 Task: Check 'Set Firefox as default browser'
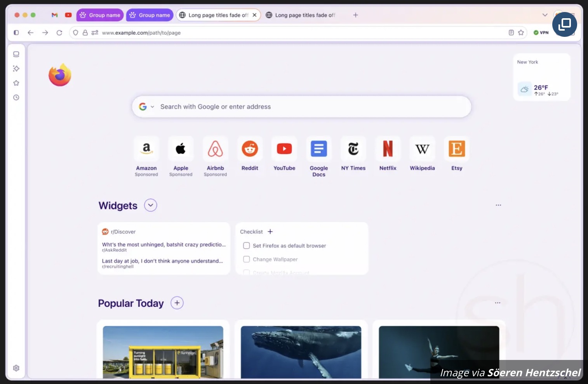246,246
